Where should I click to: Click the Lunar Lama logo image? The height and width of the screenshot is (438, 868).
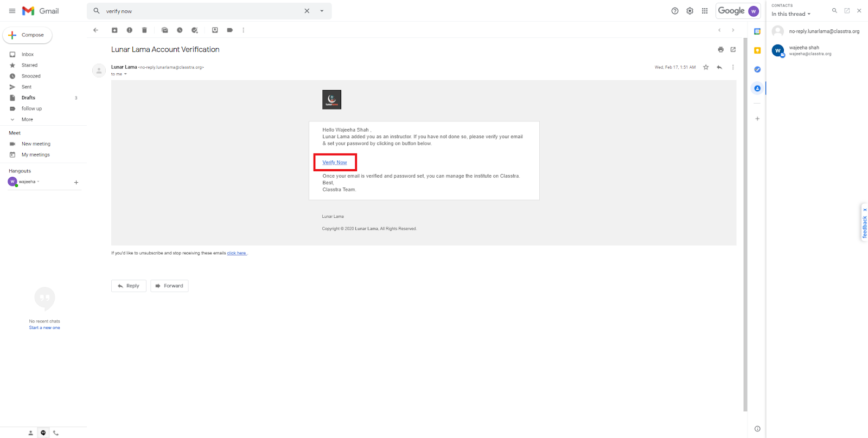(x=331, y=100)
